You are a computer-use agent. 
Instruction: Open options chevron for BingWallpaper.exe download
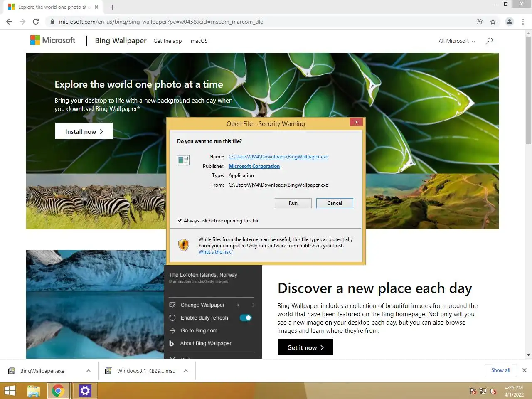coord(89,371)
